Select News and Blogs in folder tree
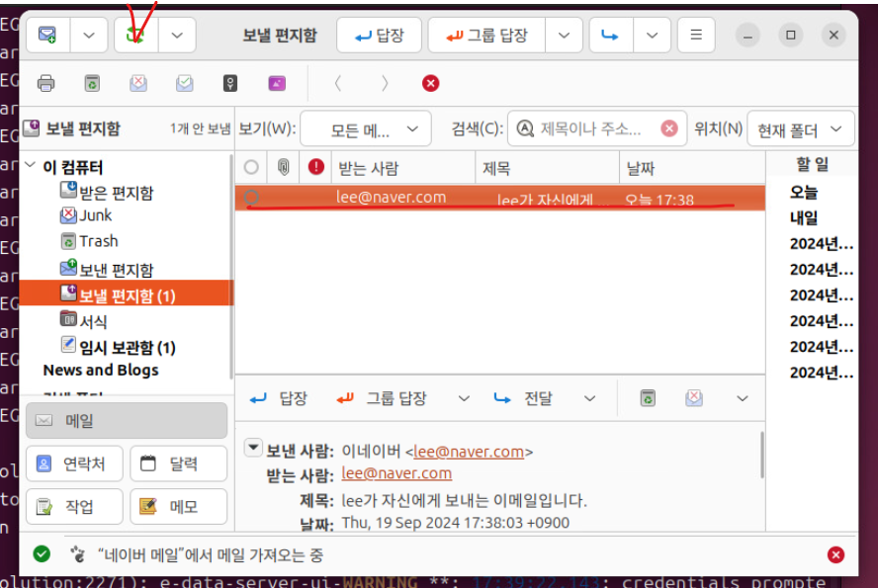 (101, 371)
